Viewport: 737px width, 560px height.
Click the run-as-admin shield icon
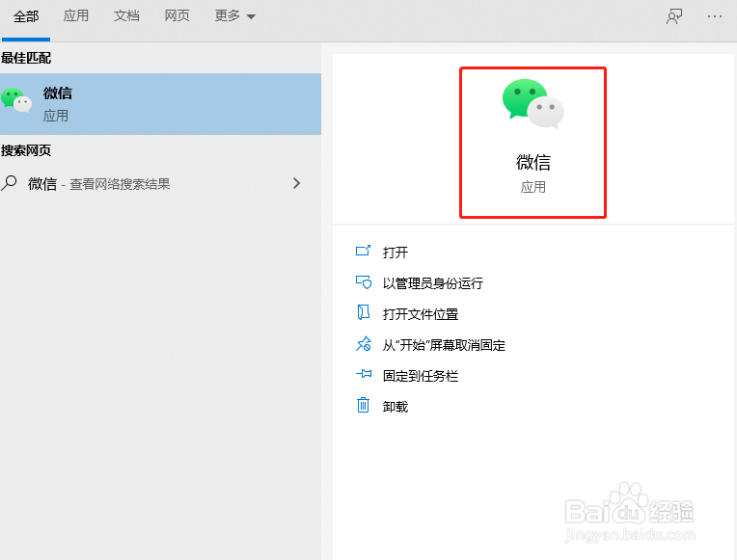pyautogui.click(x=363, y=281)
